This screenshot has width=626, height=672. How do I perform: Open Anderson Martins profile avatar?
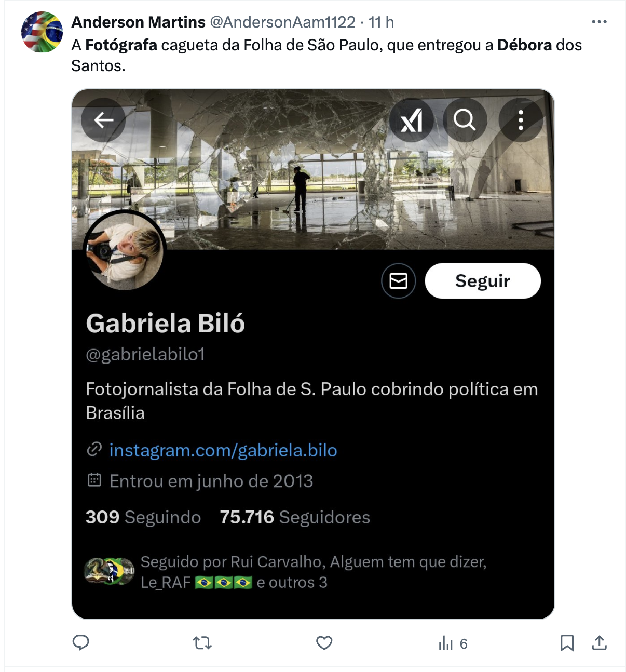pyautogui.click(x=42, y=32)
